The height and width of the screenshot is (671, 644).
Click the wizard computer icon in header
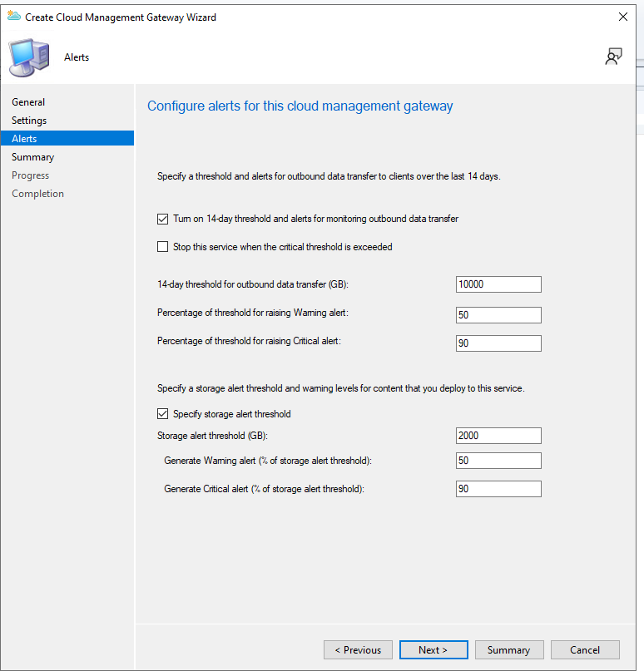tap(27, 57)
